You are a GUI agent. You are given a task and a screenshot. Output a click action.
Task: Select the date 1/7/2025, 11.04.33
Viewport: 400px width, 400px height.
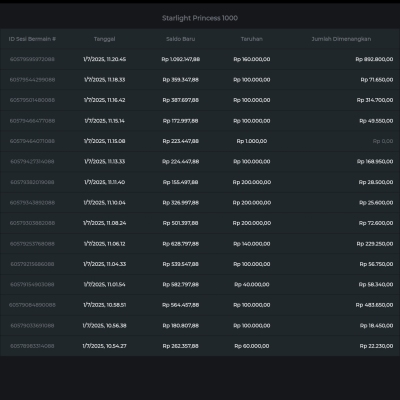104,264
